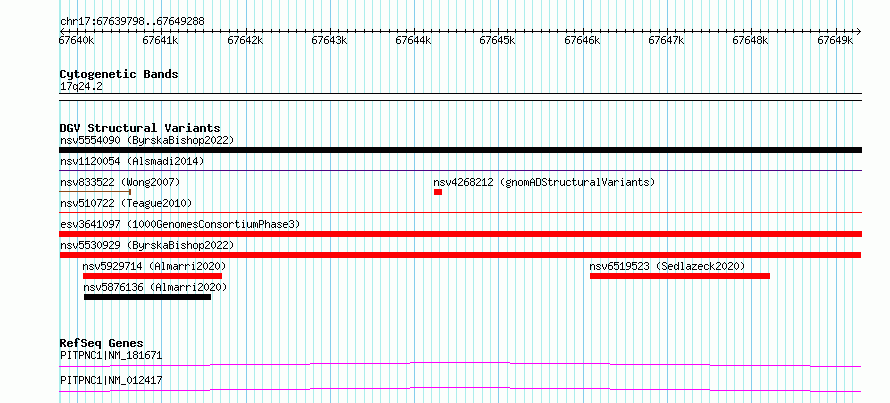Open the nsv833522 (Wong2007) label
Viewport: 890px width, 403px height.
coord(120,182)
